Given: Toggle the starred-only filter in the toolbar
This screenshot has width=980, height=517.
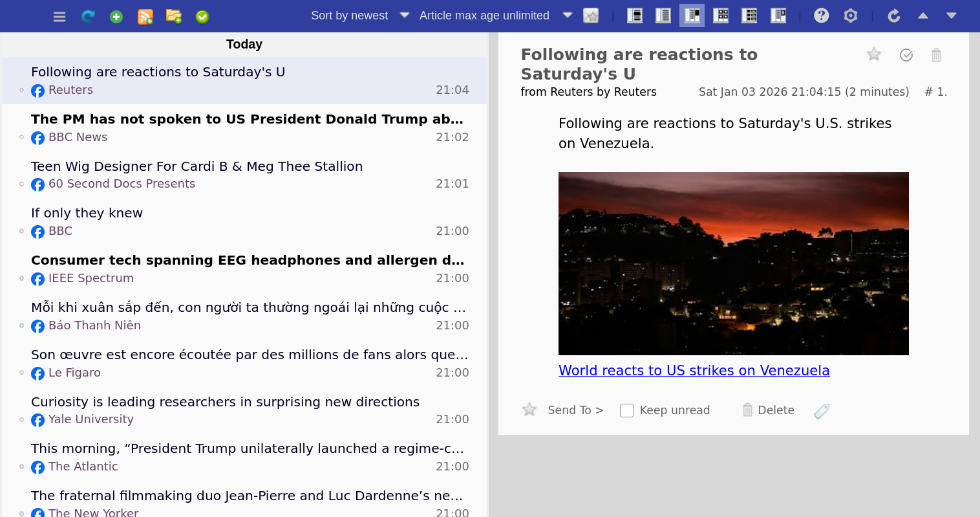Looking at the screenshot, I should pos(591,16).
